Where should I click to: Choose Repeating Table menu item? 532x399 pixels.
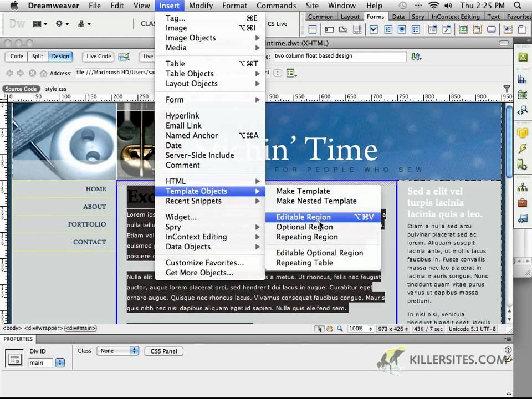(x=323, y=263)
